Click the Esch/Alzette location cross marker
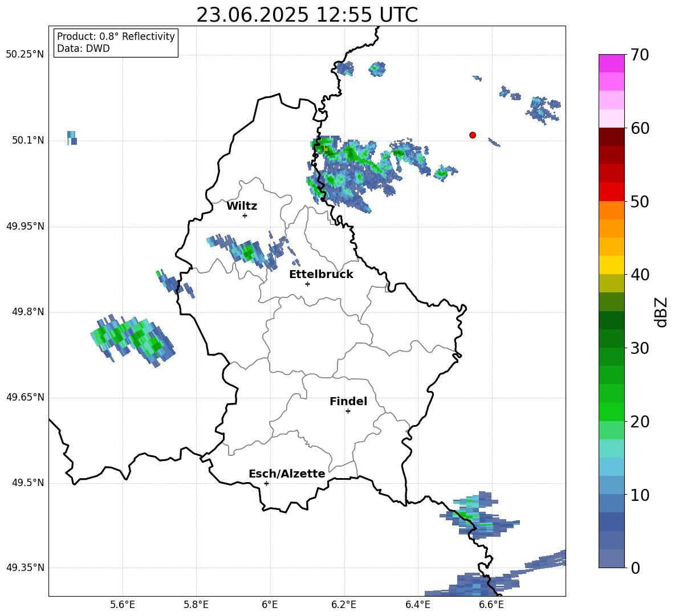This screenshot has width=675, height=616. tap(266, 483)
